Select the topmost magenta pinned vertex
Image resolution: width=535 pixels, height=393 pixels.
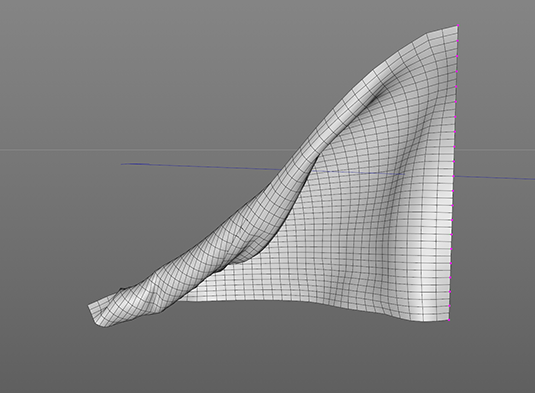click(x=458, y=26)
